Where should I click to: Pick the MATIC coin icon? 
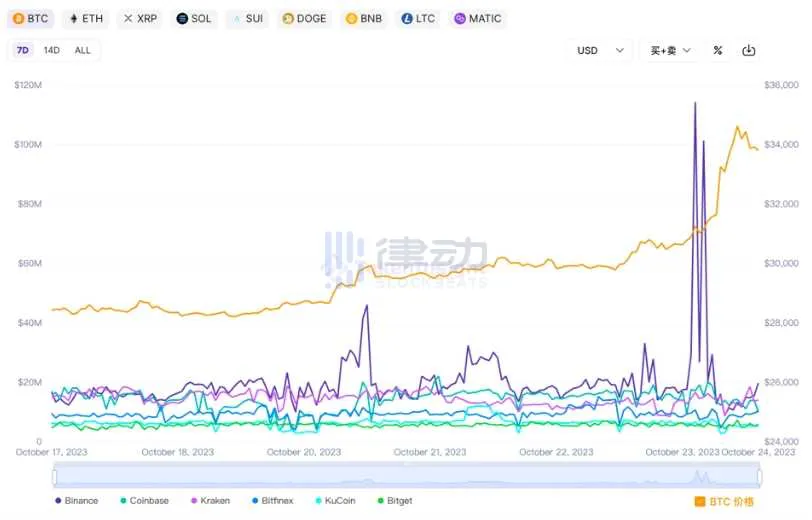pos(460,19)
